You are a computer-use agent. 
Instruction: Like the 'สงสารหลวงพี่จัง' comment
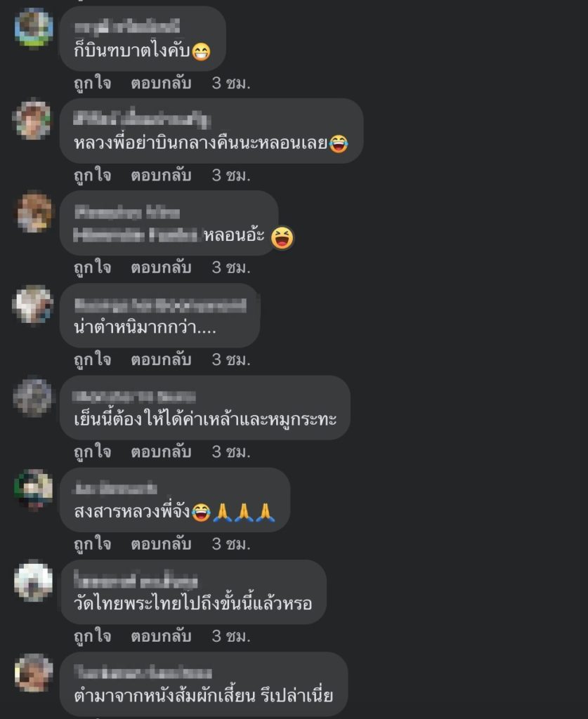pyautogui.click(x=93, y=544)
